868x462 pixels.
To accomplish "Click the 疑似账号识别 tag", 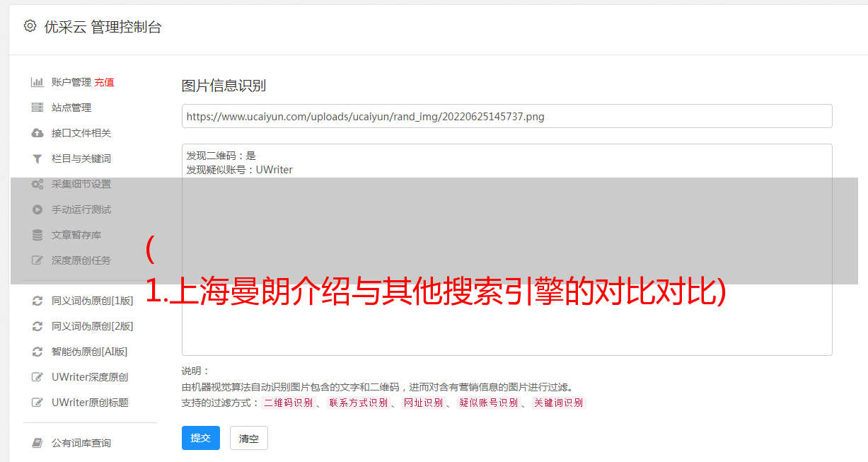I will (x=488, y=403).
